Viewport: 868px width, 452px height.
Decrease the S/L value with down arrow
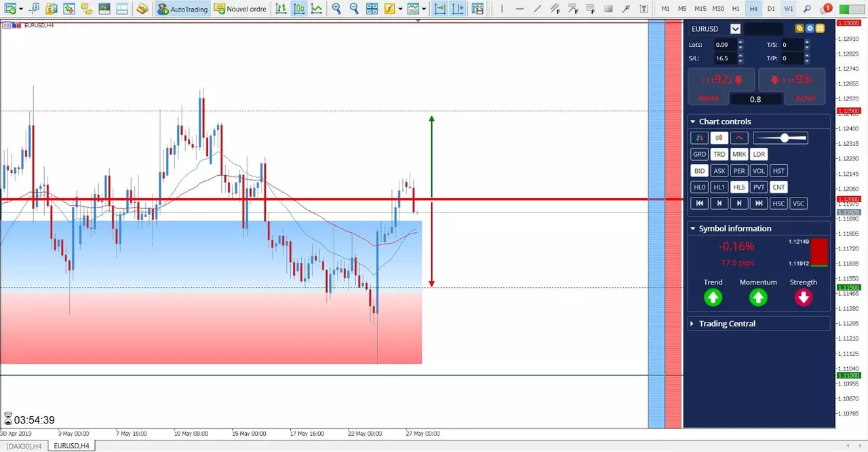click(740, 61)
